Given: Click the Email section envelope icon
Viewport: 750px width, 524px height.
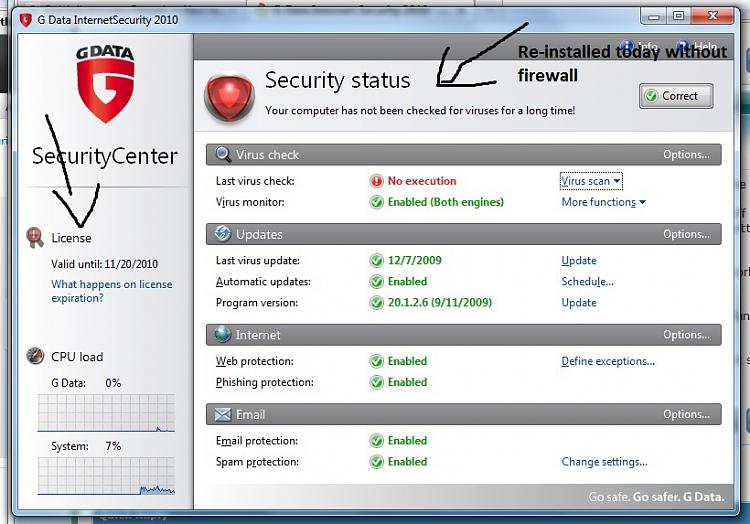Looking at the screenshot, I should 223,414.
